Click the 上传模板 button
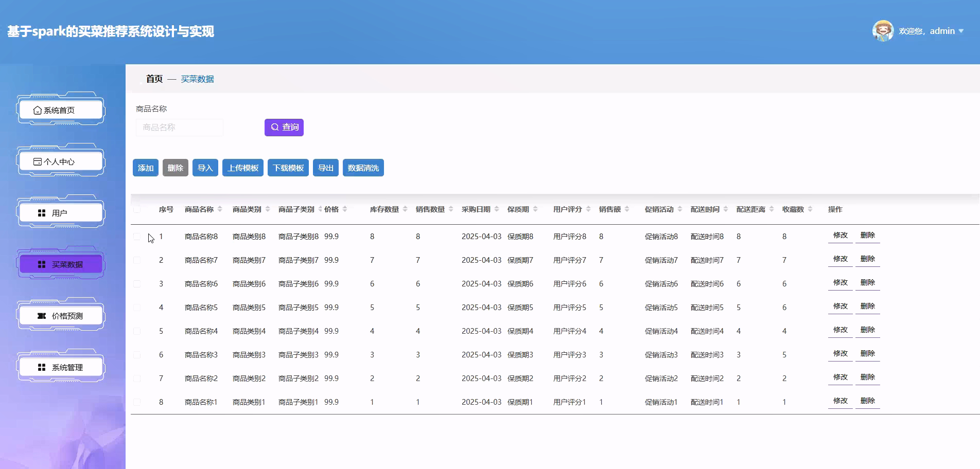Viewport: 980px width, 469px height. pyautogui.click(x=243, y=168)
